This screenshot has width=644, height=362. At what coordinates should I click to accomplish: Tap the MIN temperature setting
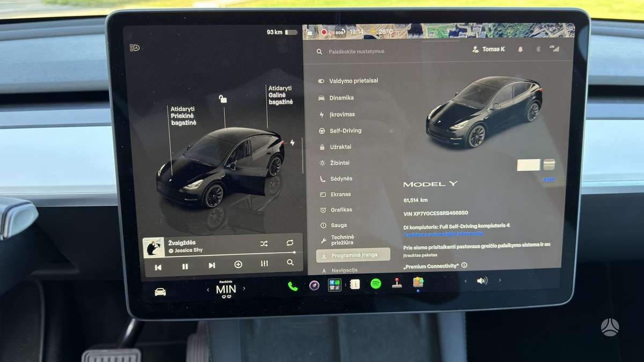pyautogui.click(x=226, y=290)
